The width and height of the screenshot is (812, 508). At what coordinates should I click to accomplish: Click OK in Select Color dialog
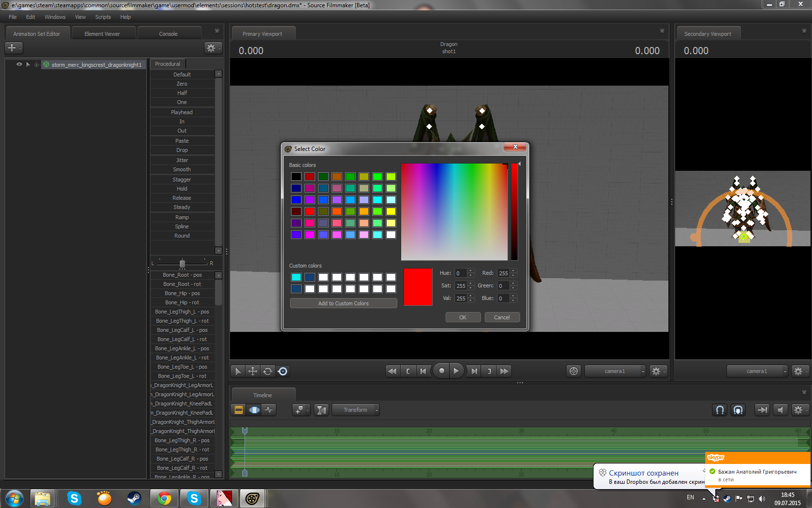[x=463, y=317]
